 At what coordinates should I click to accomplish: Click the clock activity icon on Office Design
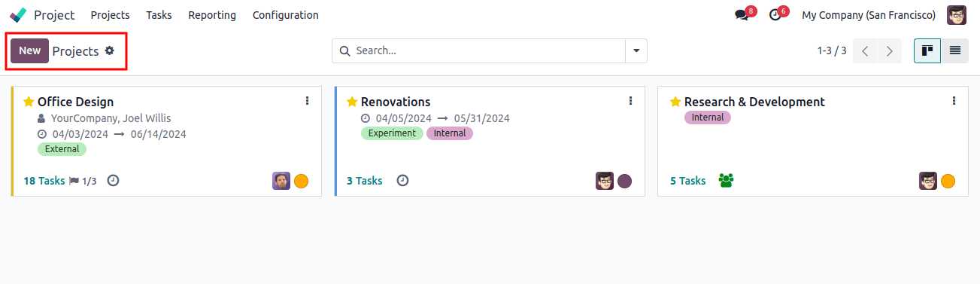point(113,181)
